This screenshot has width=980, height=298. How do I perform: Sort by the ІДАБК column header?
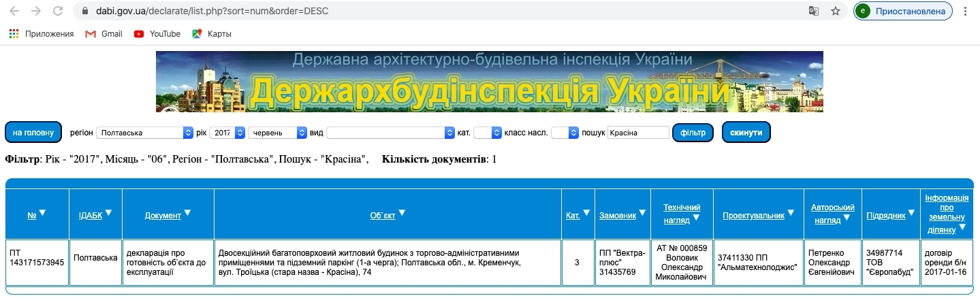click(91, 216)
